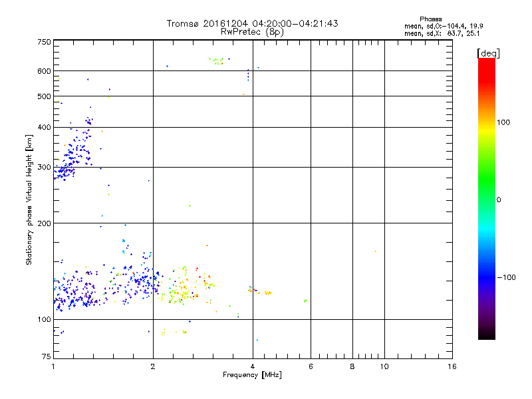The image size is (532, 399).
Task: Click x-axis tick label '16'
Action: (452, 366)
